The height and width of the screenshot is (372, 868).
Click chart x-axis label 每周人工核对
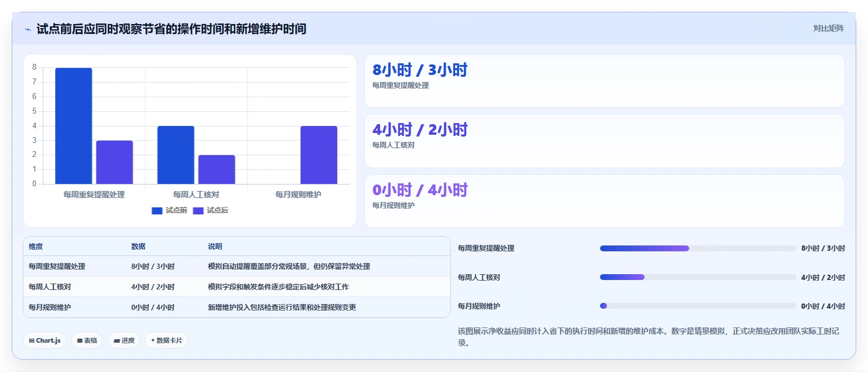(x=196, y=194)
